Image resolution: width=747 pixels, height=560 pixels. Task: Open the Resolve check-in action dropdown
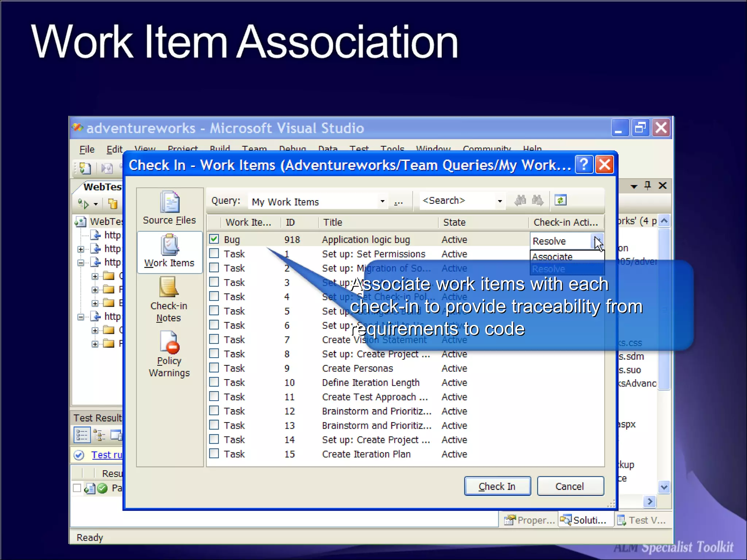point(597,241)
